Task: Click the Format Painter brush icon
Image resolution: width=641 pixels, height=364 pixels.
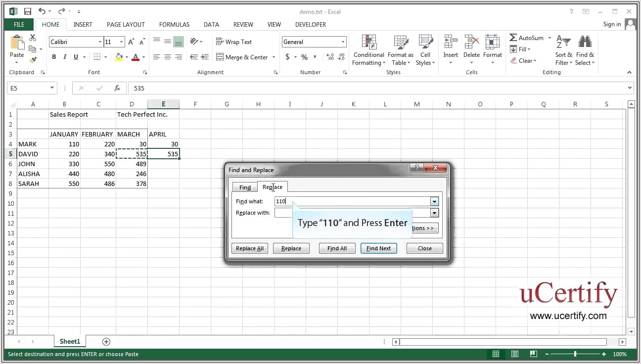Action: pos(33,60)
